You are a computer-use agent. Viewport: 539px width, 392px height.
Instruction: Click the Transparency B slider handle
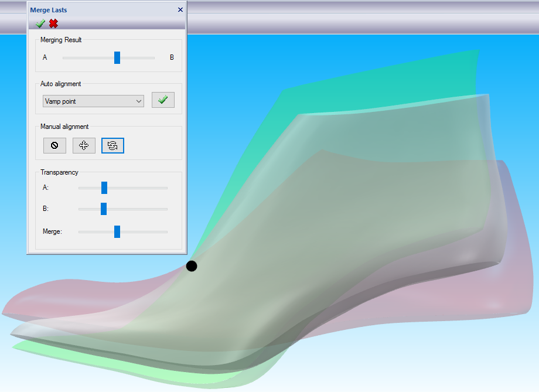104,209
